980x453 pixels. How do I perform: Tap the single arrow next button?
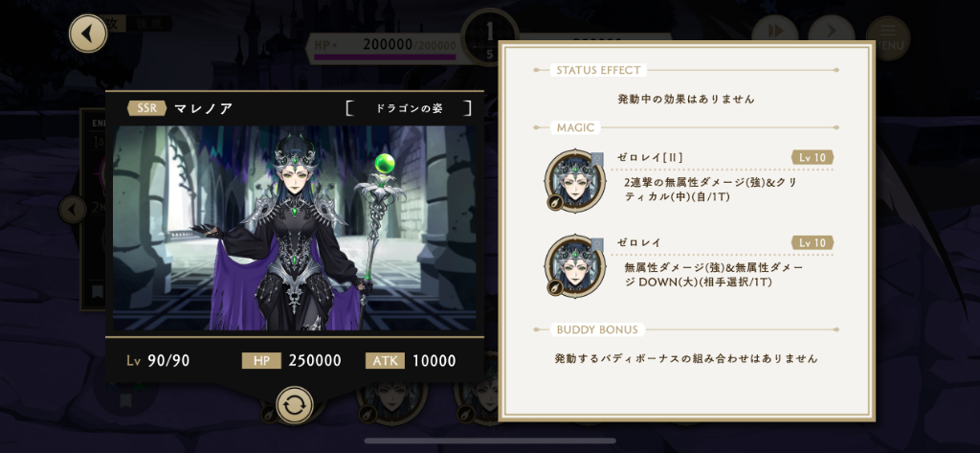coord(832,34)
